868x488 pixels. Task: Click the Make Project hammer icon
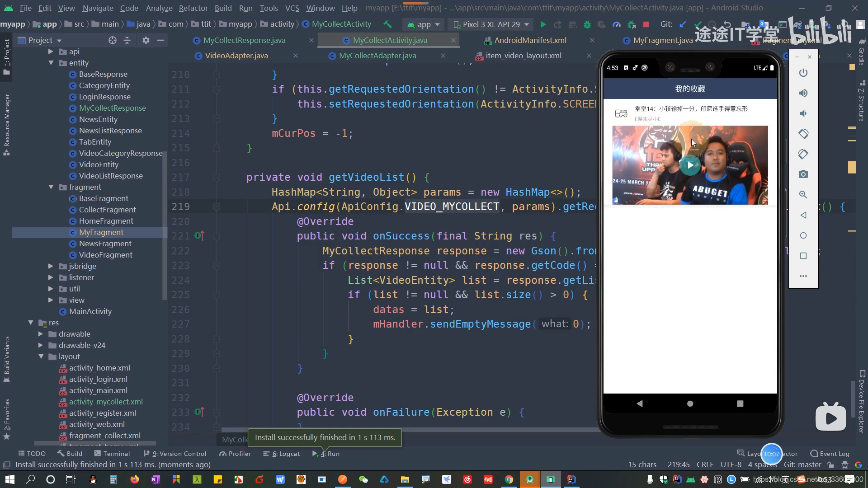point(387,24)
